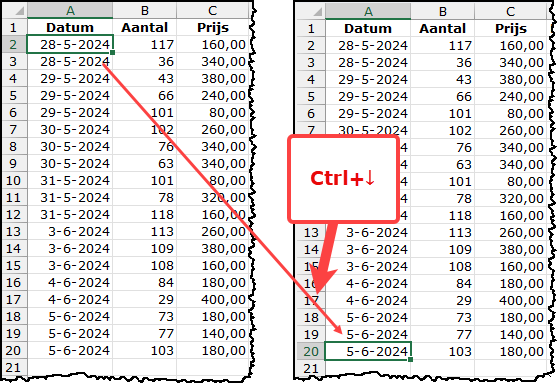Click cell A13 '3-6-2024' in left sheet
Screen dimensions: 557x383
[x=70, y=231]
